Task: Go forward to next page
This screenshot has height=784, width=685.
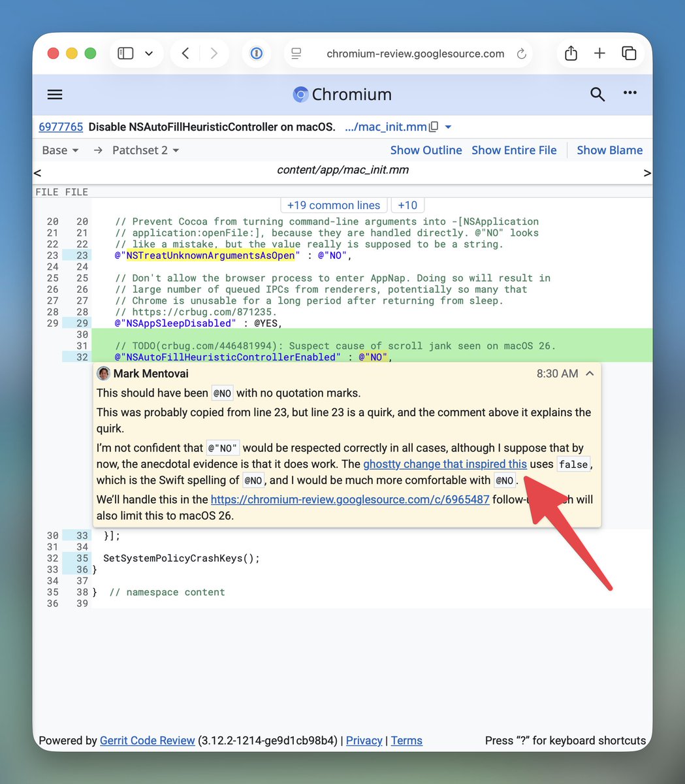Action: (214, 54)
